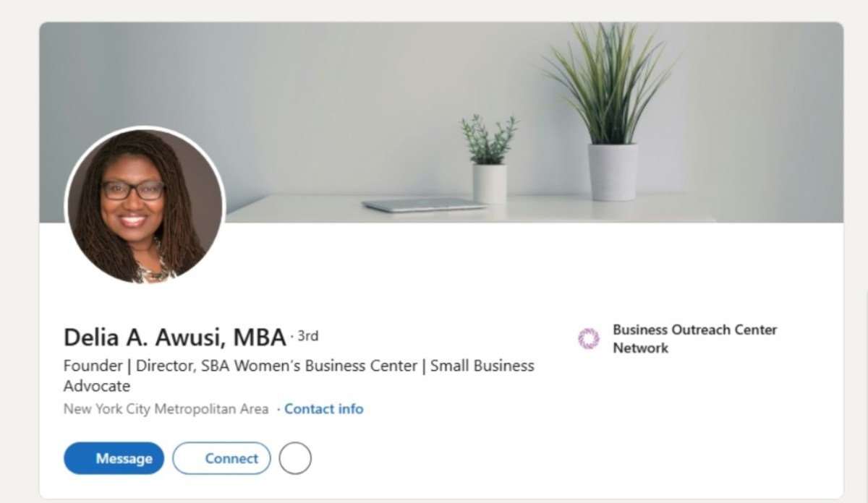Open Delia A. Awusi's profile photo
Image resolution: width=868 pixels, height=503 pixels.
tap(145, 206)
